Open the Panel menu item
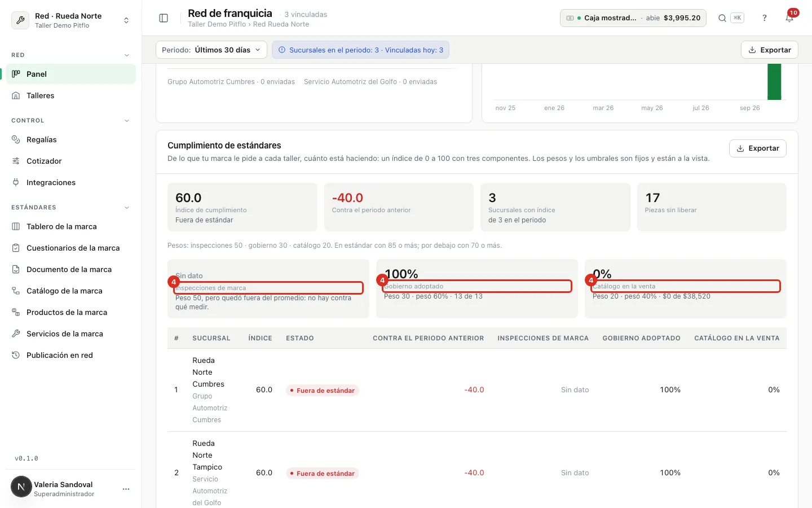The width and height of the screenshot is (812, 508). 71,74
